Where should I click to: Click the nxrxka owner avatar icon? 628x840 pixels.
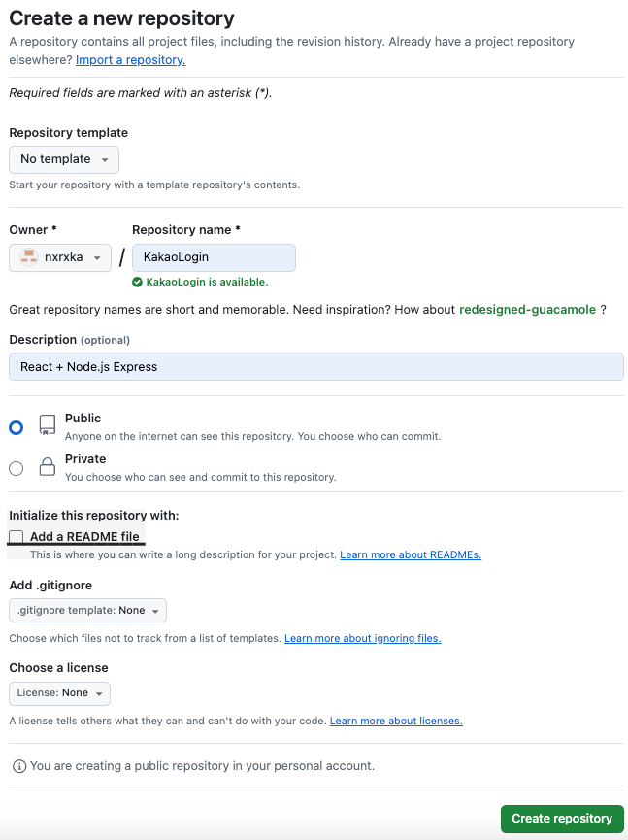click(29, 257)
